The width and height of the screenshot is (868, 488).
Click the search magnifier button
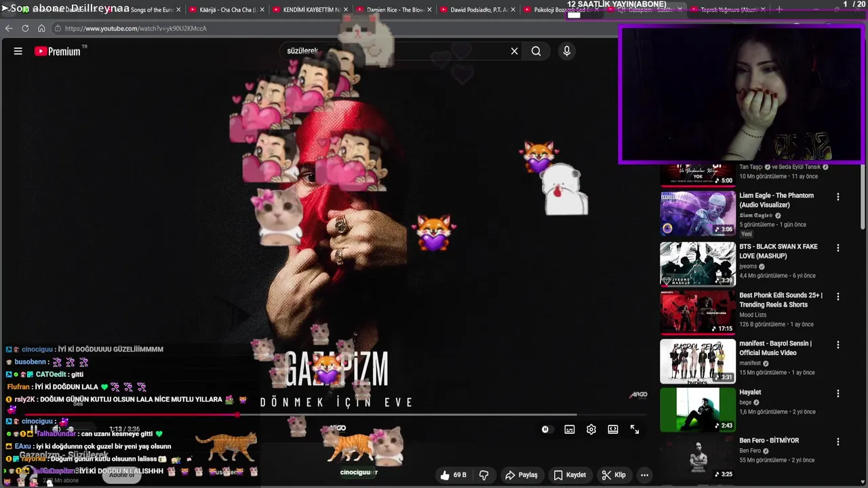coord(536,51)
